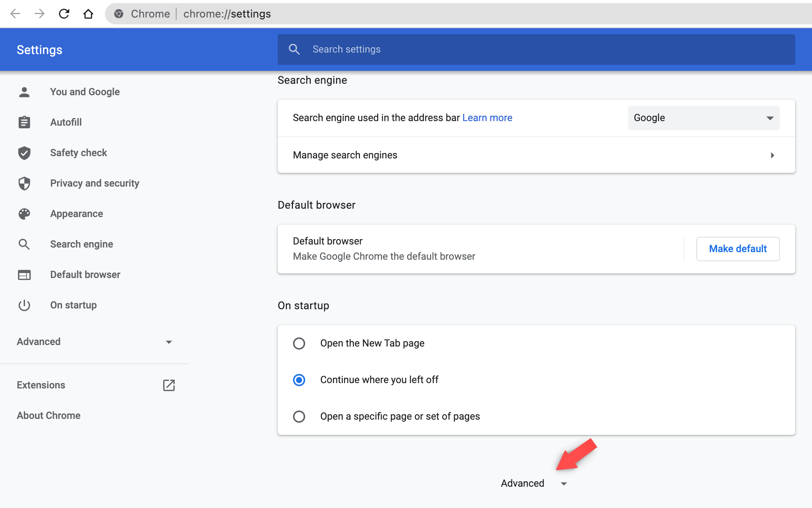Click the Extensions external-link icon
This screenshot has height=508, width=812.
tap(169, 385)
